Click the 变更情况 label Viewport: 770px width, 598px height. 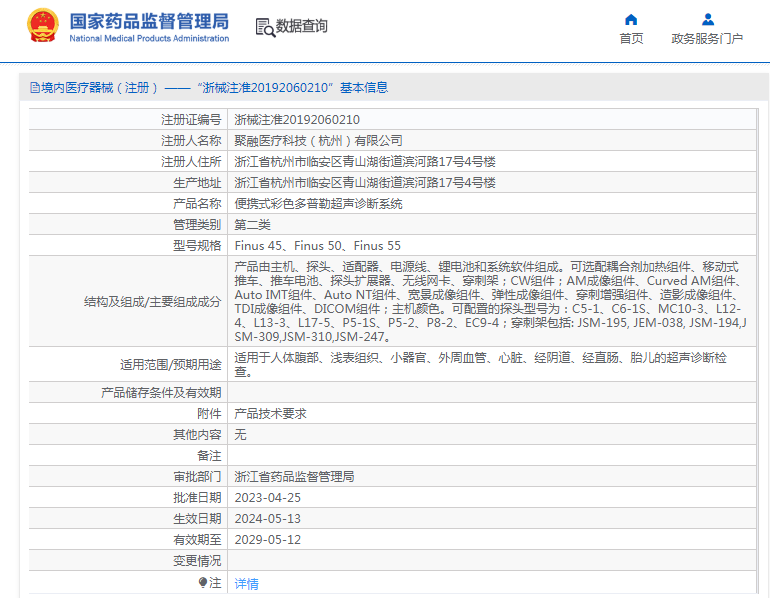(197, 561)
